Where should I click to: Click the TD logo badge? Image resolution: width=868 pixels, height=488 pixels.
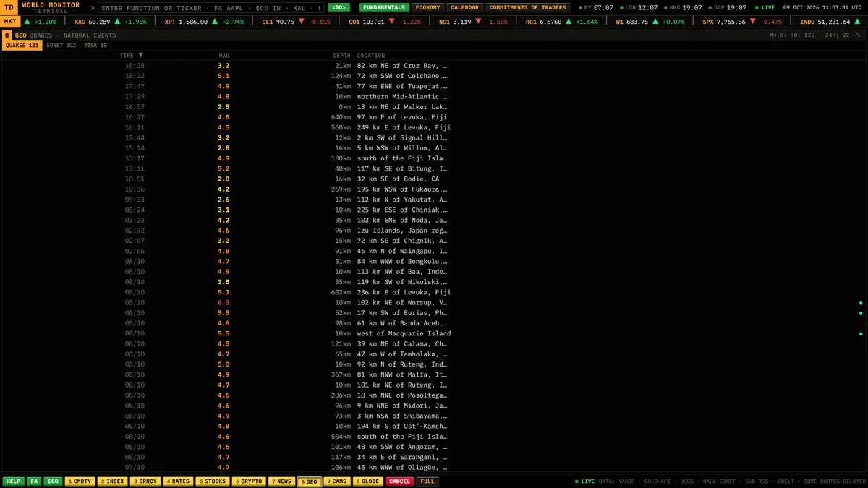click(10, 7)
